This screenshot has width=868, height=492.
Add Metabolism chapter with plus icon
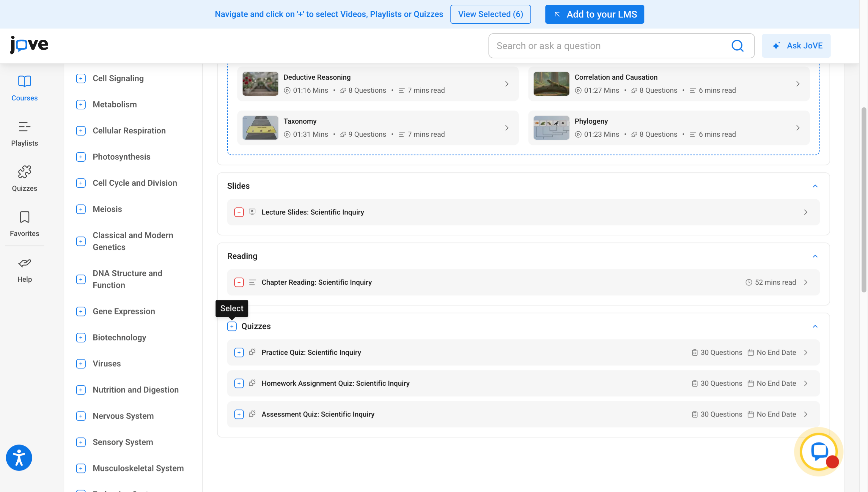[81, 104]
